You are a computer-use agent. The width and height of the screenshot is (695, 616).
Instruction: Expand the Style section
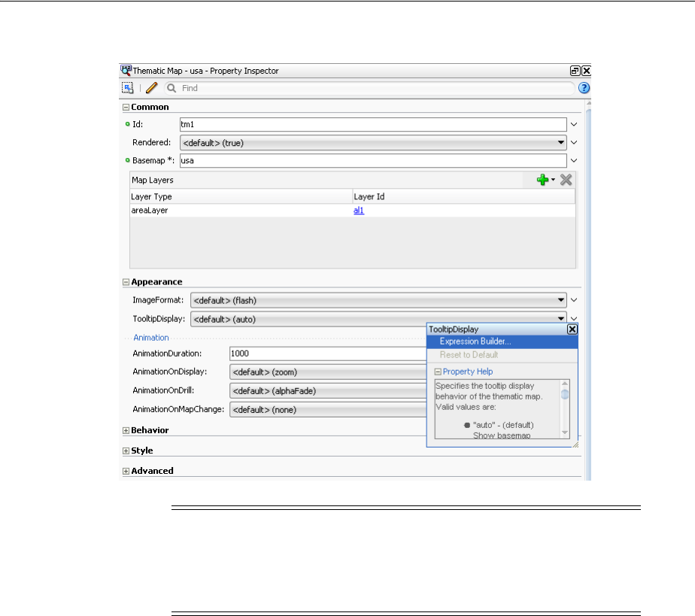pos(126,451)
